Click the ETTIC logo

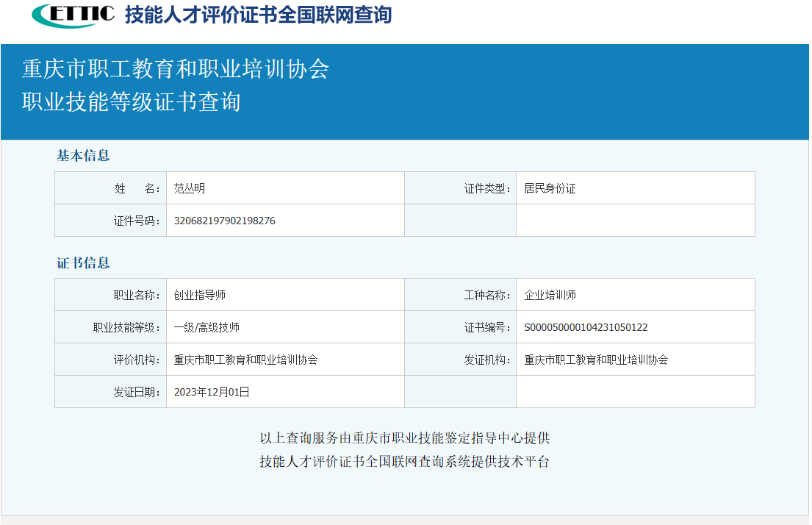point(73,14)
